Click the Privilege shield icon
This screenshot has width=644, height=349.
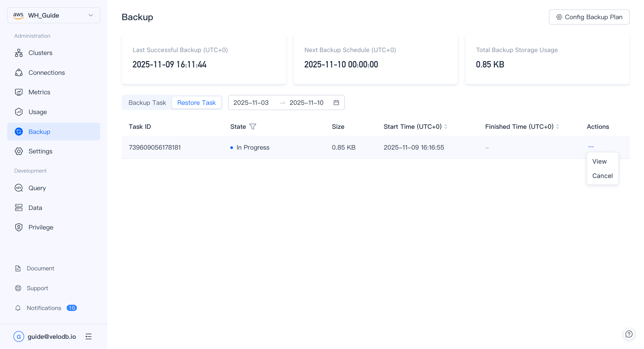(19, 227)
